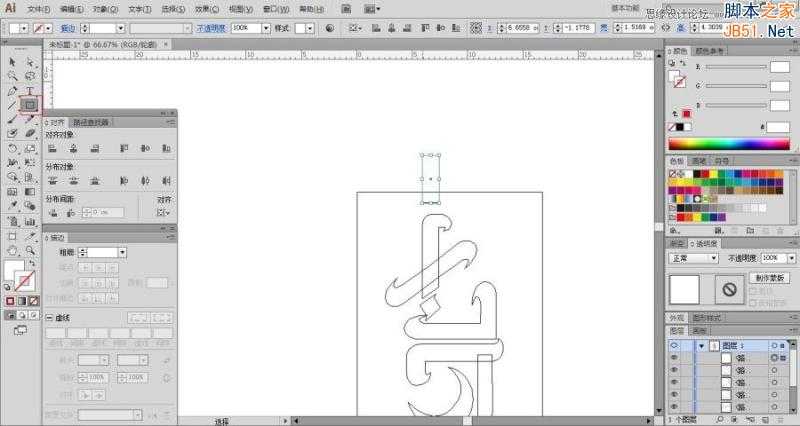Viewport: 800px width, 426px height.
Task: Select the Line Segment tool
Action: [12, 106]
